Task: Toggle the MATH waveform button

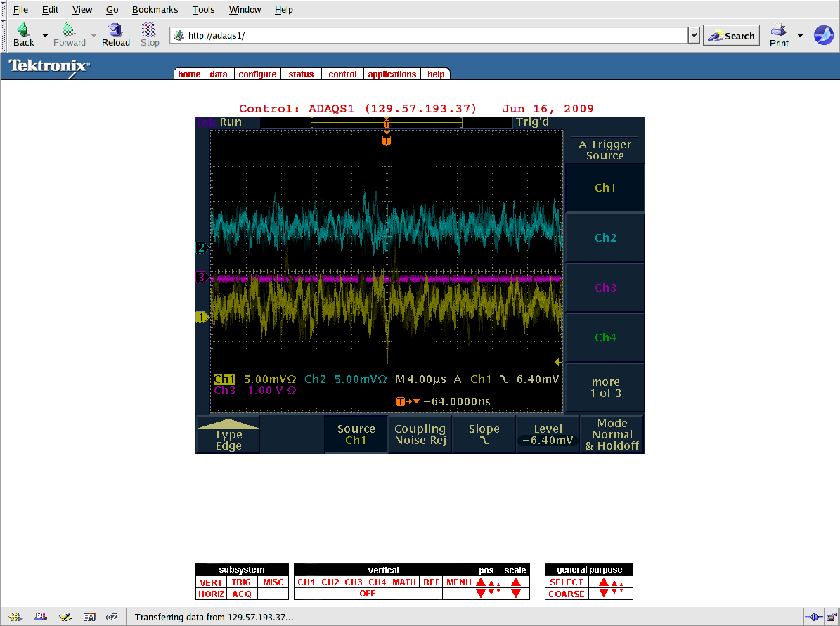Action: (x=404, y=582)
